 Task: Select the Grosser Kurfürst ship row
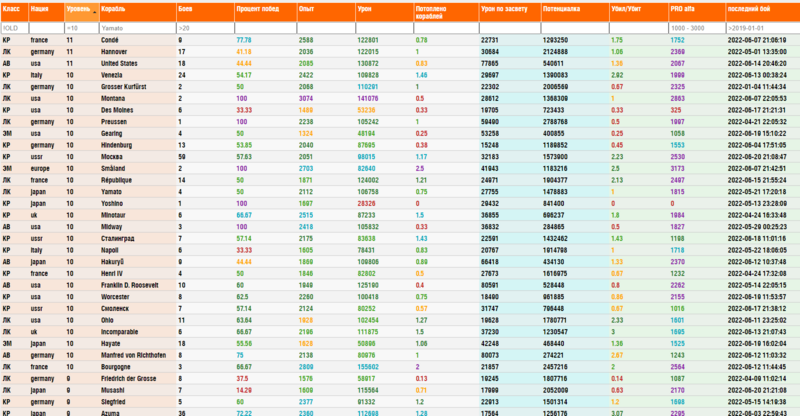coord(400,87)
